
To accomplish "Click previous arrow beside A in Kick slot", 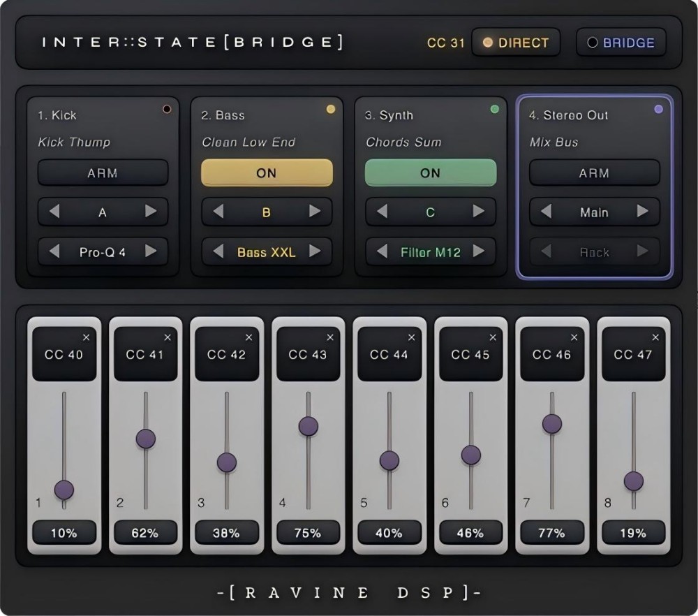I will [x=54, y=211].
